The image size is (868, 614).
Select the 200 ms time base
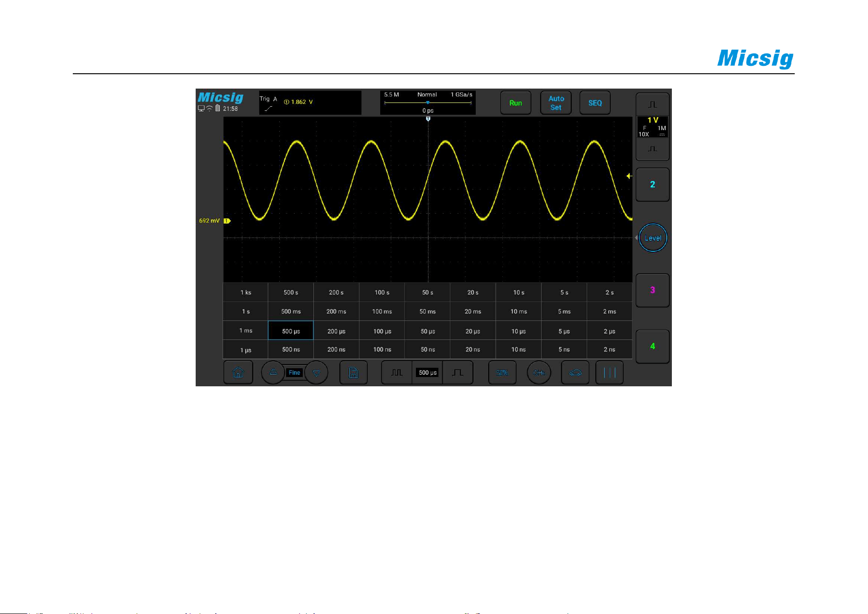pyautogui.click(x=336, y=312)
